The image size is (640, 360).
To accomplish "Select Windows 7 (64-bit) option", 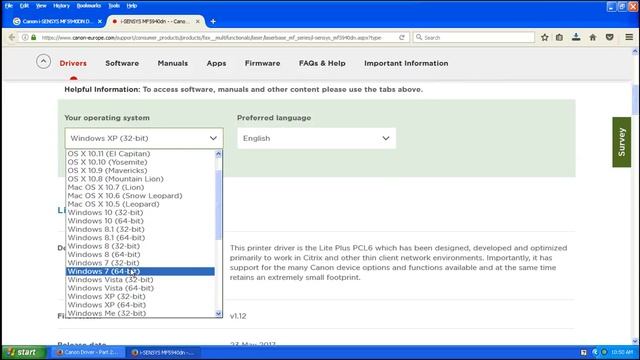I will click(140, 271).
